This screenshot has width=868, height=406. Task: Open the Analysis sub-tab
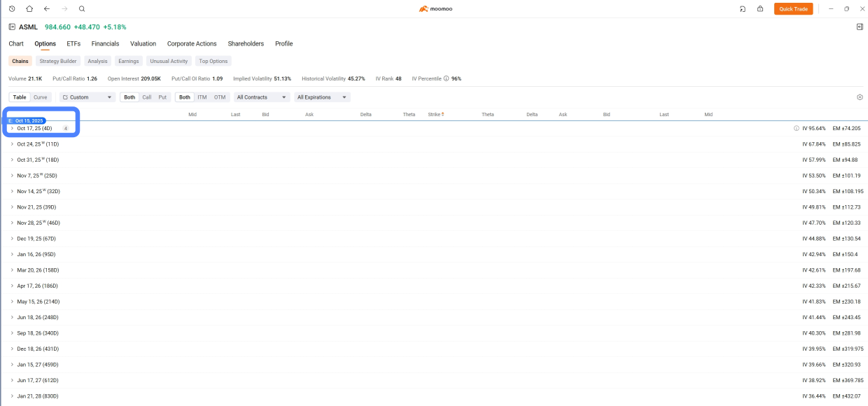[x=98, y=61]
